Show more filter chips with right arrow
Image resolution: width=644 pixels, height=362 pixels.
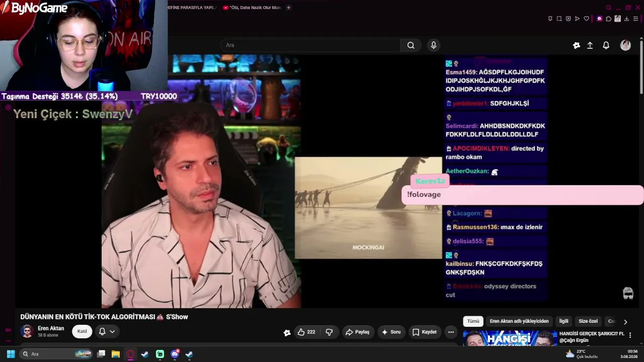coord(625,322)
